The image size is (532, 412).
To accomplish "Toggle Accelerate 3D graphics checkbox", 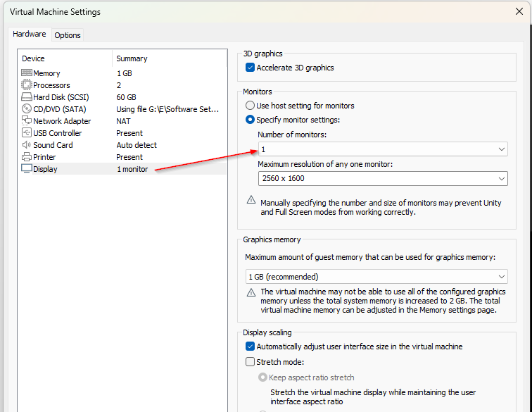I will (x=250, y=68).
